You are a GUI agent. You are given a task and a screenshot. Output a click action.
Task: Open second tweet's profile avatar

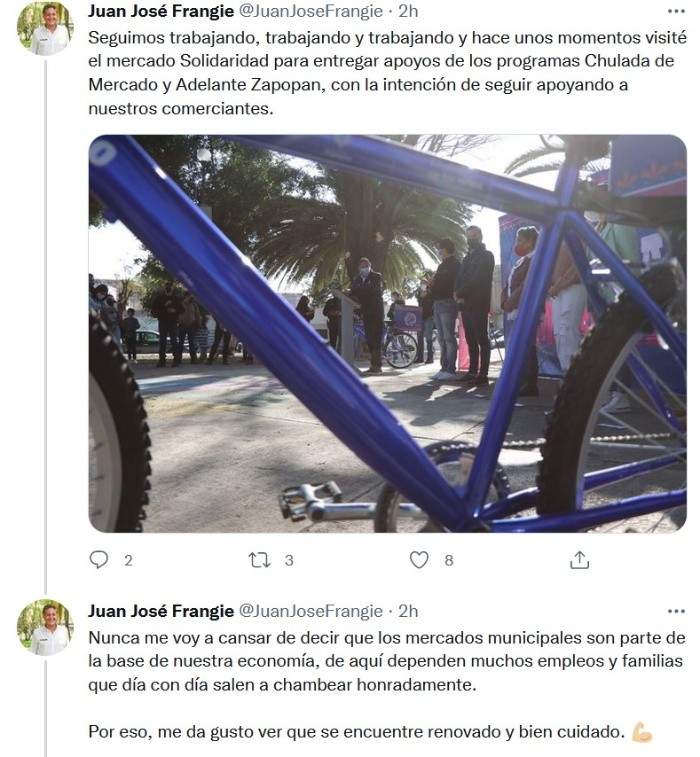point(46,627)
